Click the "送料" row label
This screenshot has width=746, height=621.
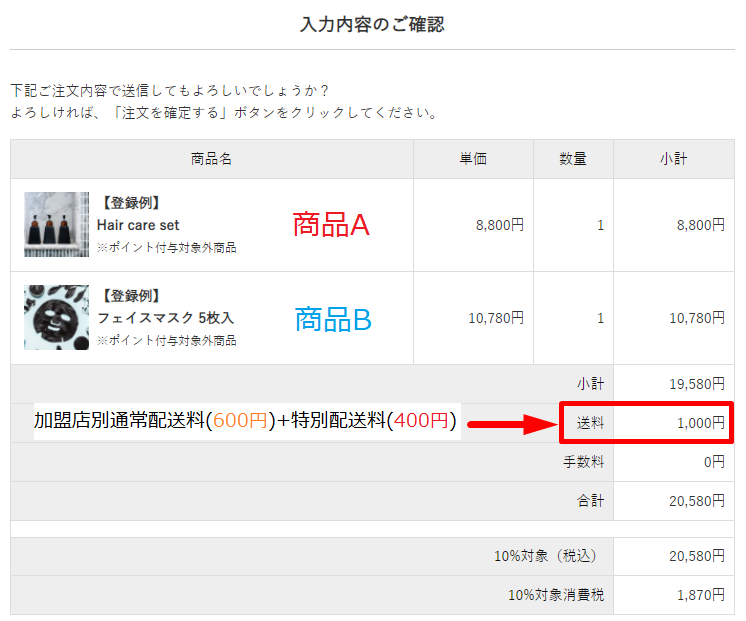(x=590, y=423)
